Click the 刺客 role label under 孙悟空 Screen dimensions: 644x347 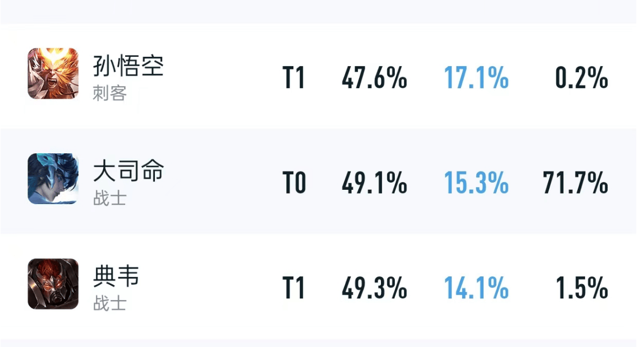(x=110, y=93)
